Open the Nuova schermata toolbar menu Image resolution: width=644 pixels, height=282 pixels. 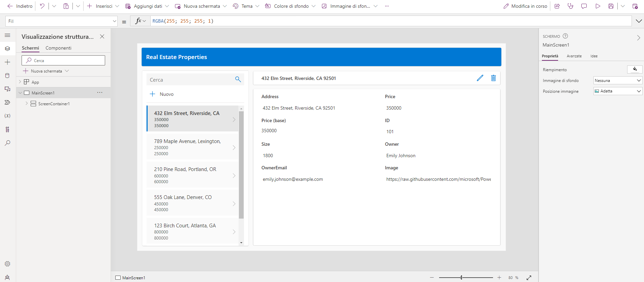201,6
